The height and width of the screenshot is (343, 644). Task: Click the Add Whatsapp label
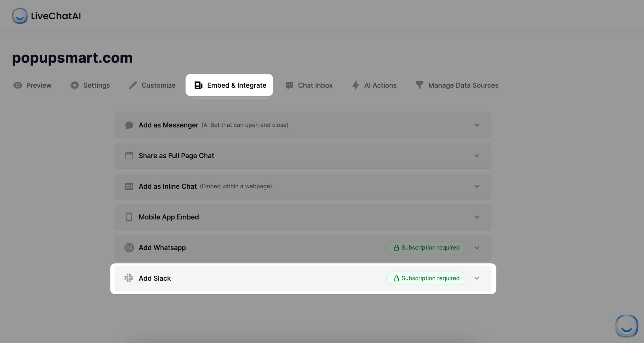pyautogui.click(x=162, y=248)
